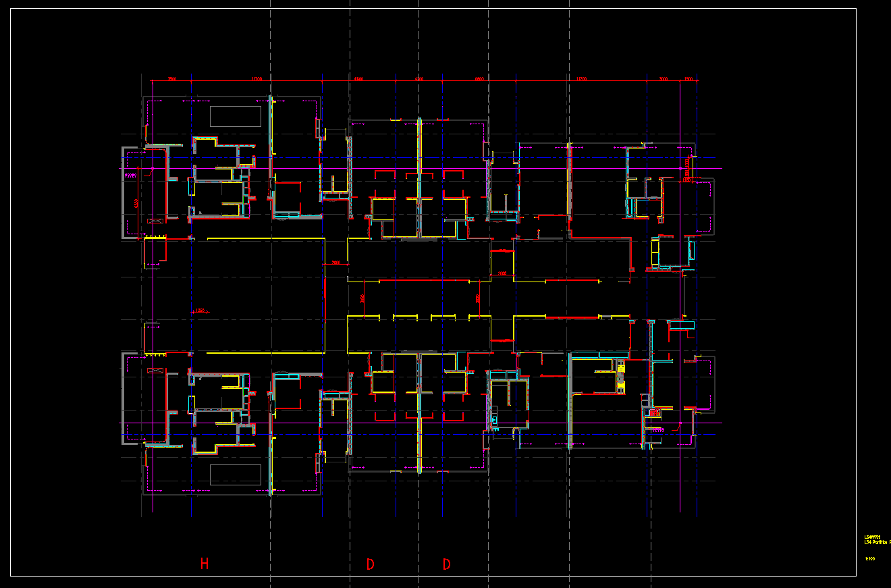Image resolution: width=891 pixels, height=588 pixels.
Task: Select white rectangle in lower-left unit
Action: (235, 475)
